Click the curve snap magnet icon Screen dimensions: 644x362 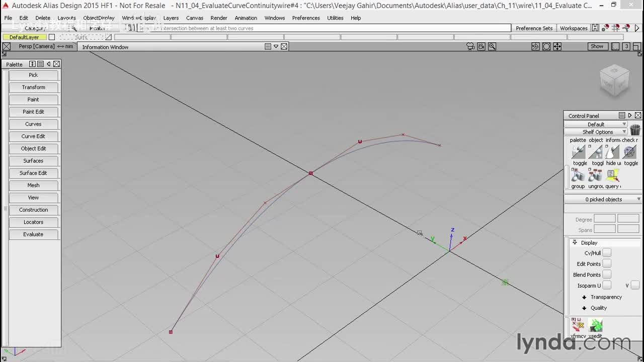tap(626, 28)
